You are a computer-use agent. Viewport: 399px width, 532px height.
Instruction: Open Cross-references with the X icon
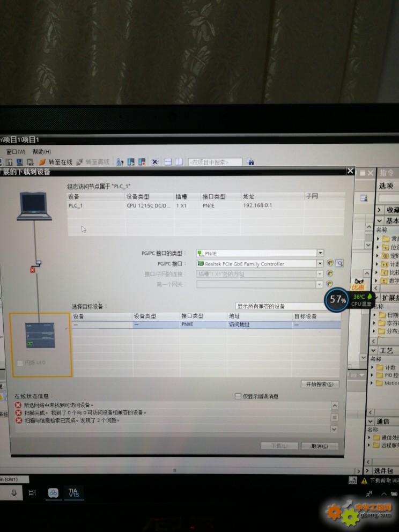154,162
